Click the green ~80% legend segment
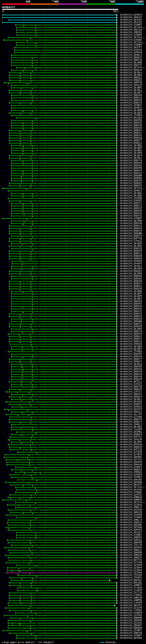This screenshot has height=644, width=146. click(x=101, y=4)
